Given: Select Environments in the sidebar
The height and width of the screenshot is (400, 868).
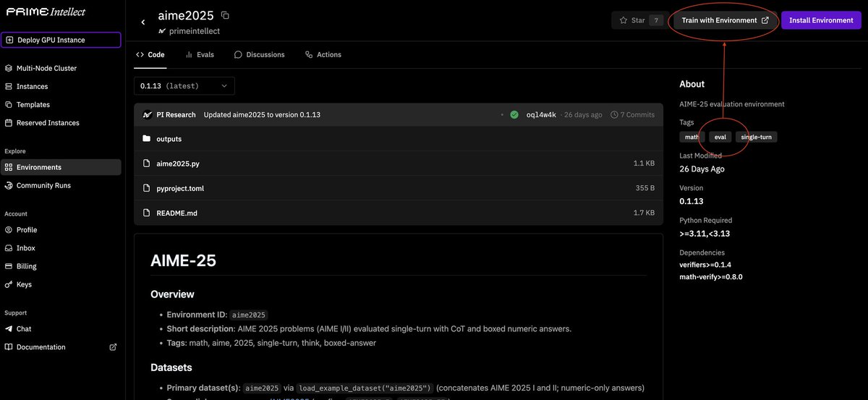Looking at the screenshot, I should [x=61, y=167].
